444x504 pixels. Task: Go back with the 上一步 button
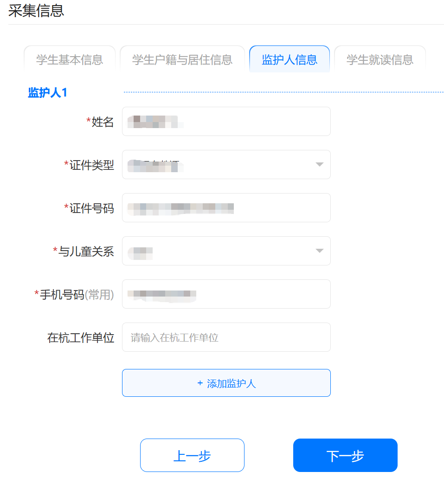pyautogui.click(x=192, y=455)
